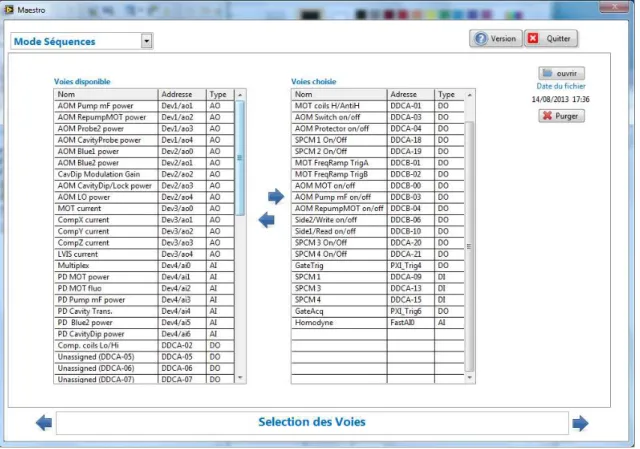The height and width of the screenshot is (449, 640).
Task: Click scroll down arrow of Voies choisie list
Action: point(469,378)
